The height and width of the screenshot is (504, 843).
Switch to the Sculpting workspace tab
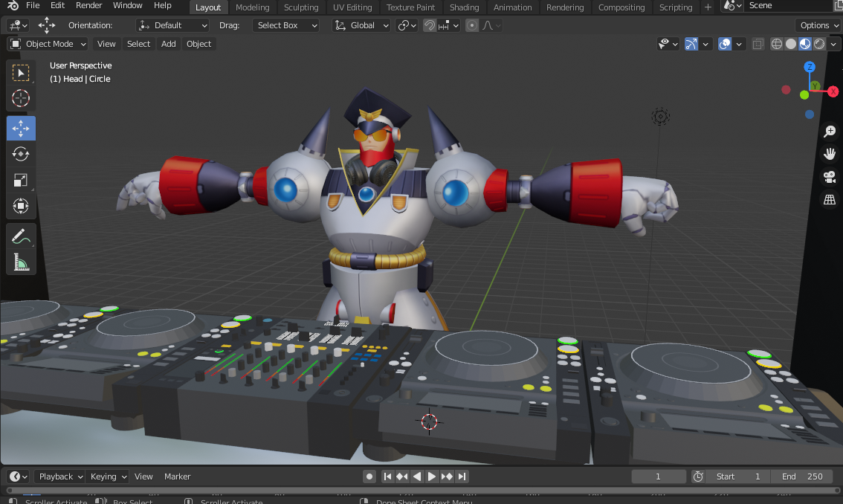[301, 7]
